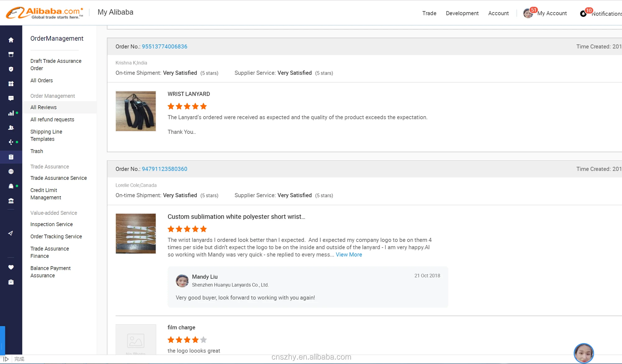Expand review with View More
Viewport: 622px width, 364px height.
click(x=349, y=255)
